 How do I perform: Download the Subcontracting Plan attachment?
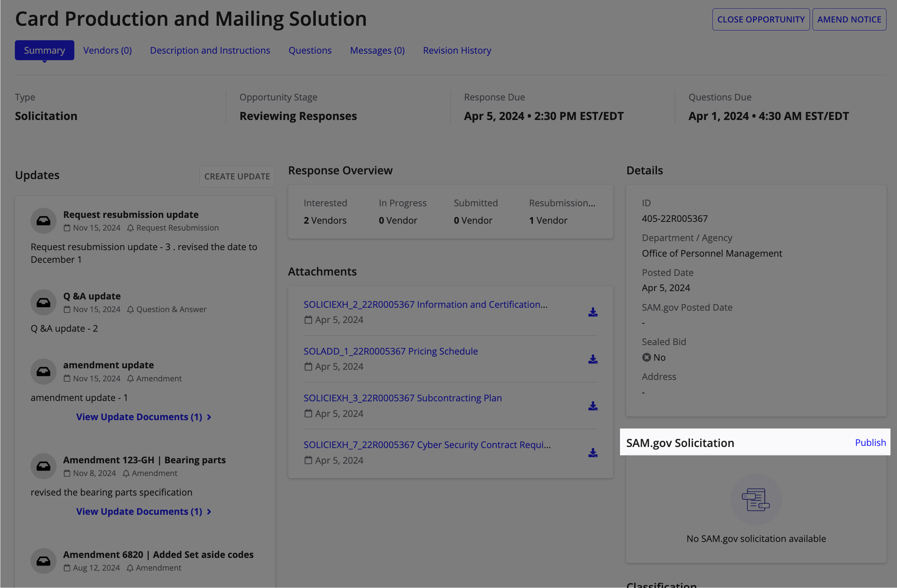pos(593,406)
